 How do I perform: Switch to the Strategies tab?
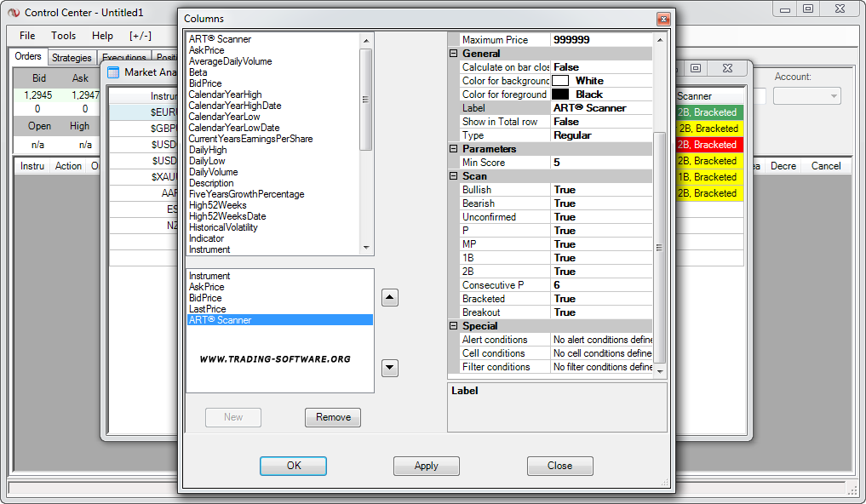(72, 58)
